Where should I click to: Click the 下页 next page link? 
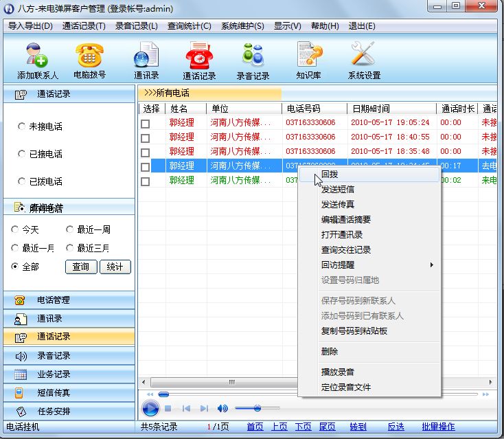tap(303, 427)
